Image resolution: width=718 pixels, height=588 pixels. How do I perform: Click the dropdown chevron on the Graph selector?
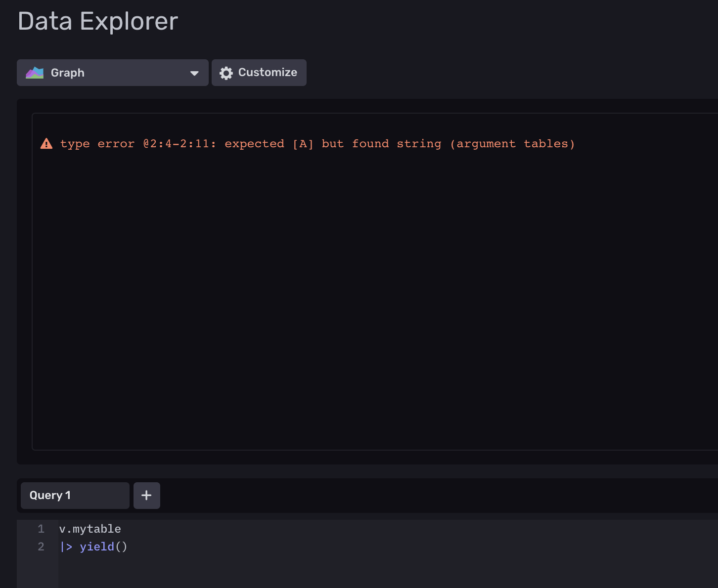(x=193, y=73)
